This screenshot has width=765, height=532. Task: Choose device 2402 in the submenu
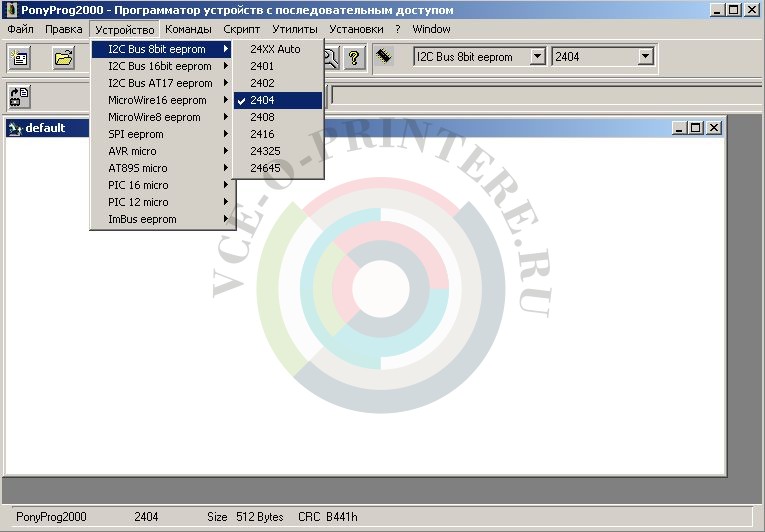[x=278, y=83]
